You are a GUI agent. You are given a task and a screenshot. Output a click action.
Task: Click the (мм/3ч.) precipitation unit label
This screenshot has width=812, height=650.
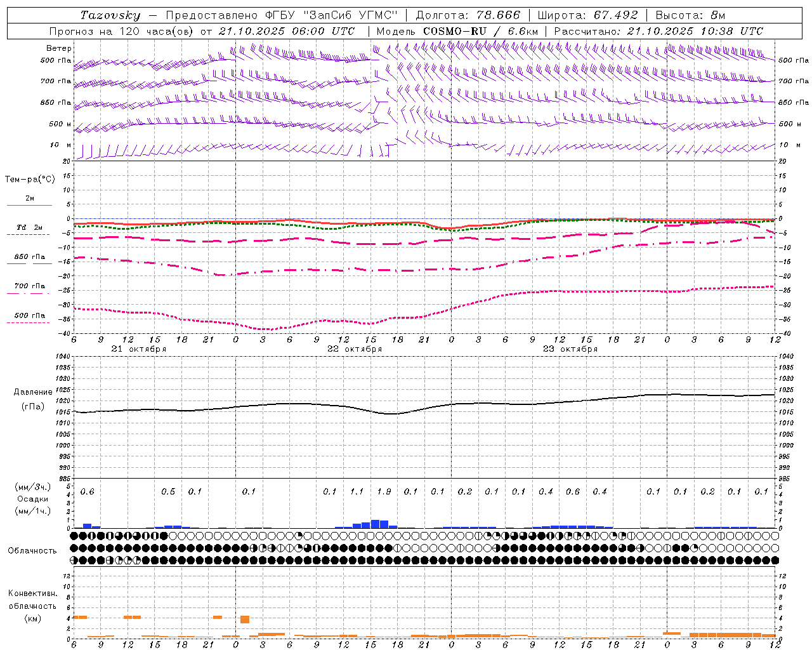[x=33, y=487]
